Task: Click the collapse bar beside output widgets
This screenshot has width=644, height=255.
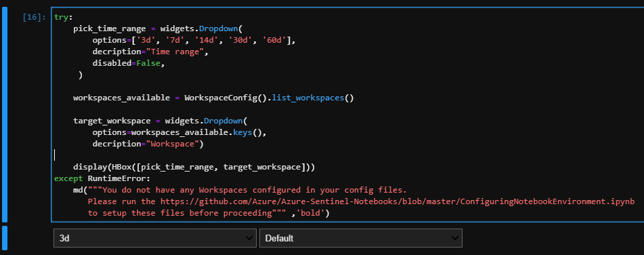Action: tap(5, 238)
